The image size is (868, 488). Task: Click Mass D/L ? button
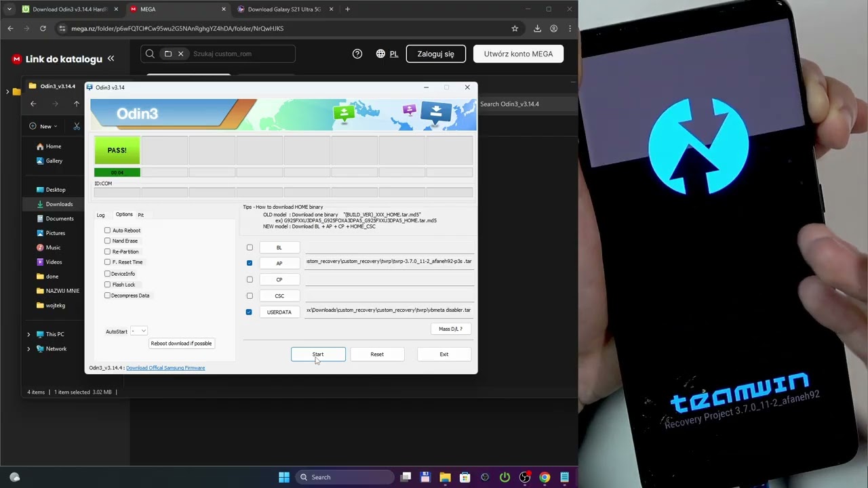coord(450,329)
